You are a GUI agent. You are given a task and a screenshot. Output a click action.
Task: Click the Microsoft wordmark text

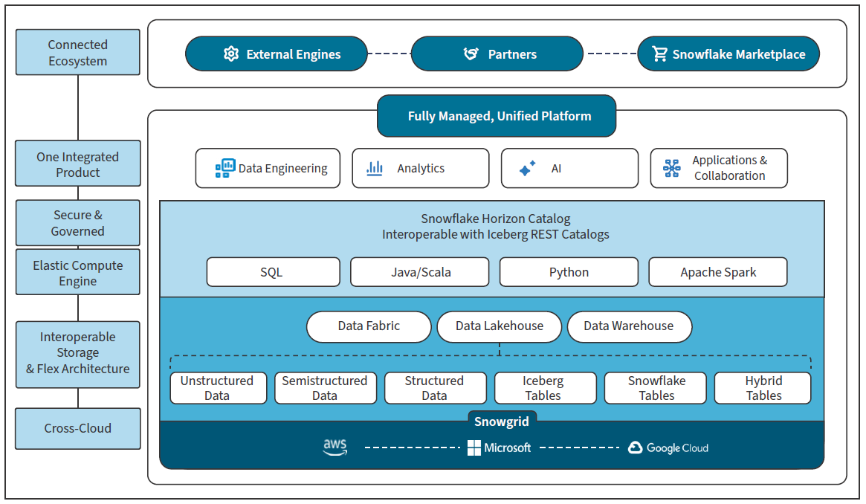[x=507, y=448]
